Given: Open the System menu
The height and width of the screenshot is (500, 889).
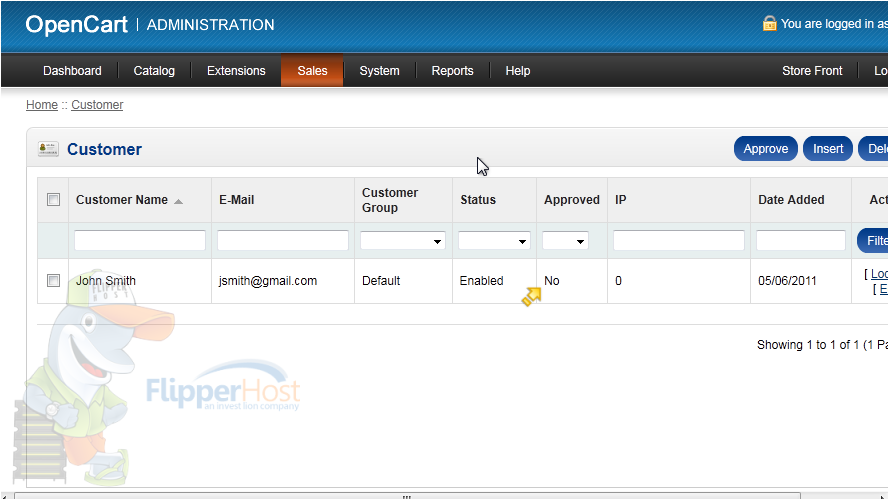Looking at the screenshot, I should (379, 71).
